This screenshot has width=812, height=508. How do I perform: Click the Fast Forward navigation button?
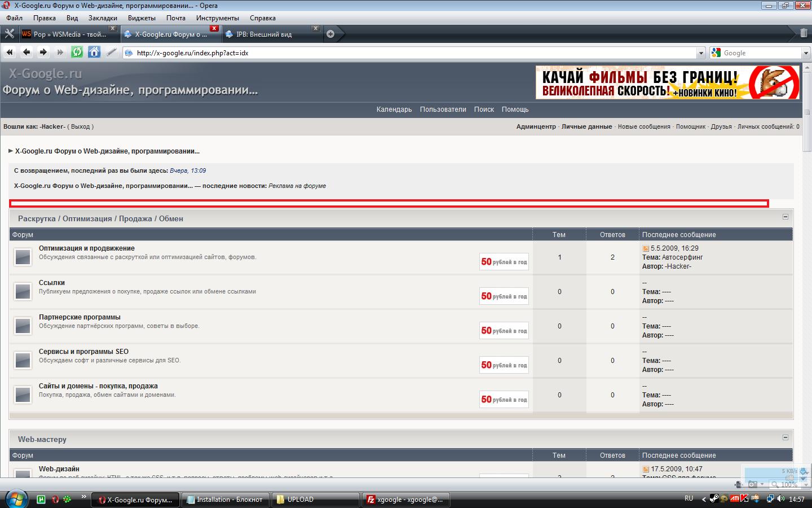click(x=60, y=52)
